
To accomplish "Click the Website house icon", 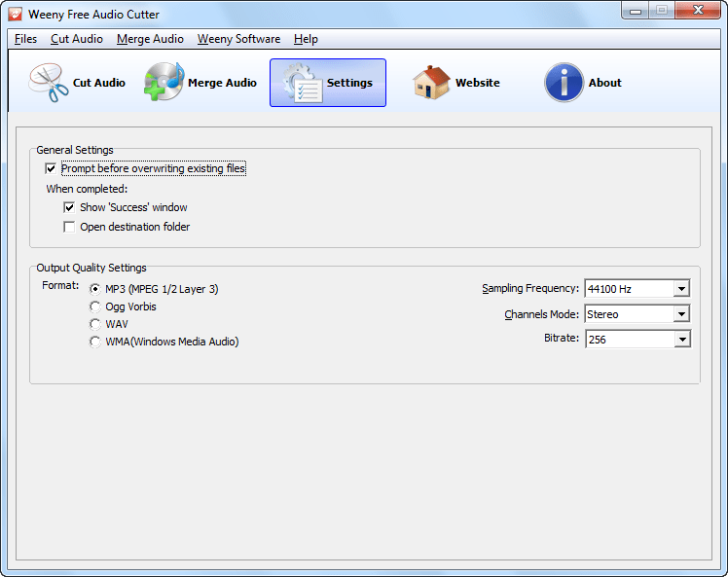I will click(431, 82).
